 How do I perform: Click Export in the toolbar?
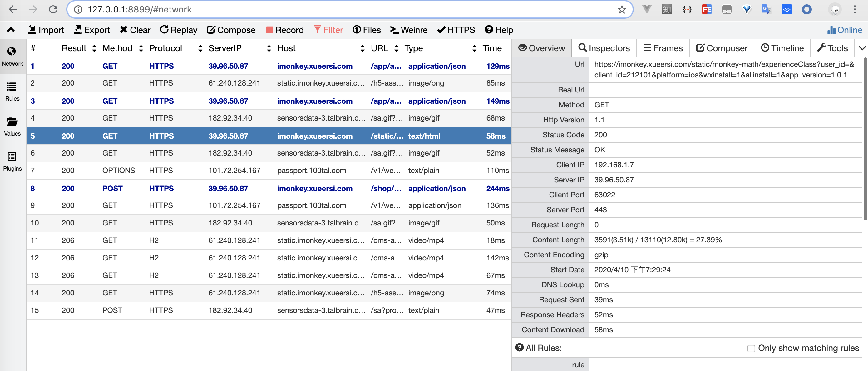(x=92, y=30)
